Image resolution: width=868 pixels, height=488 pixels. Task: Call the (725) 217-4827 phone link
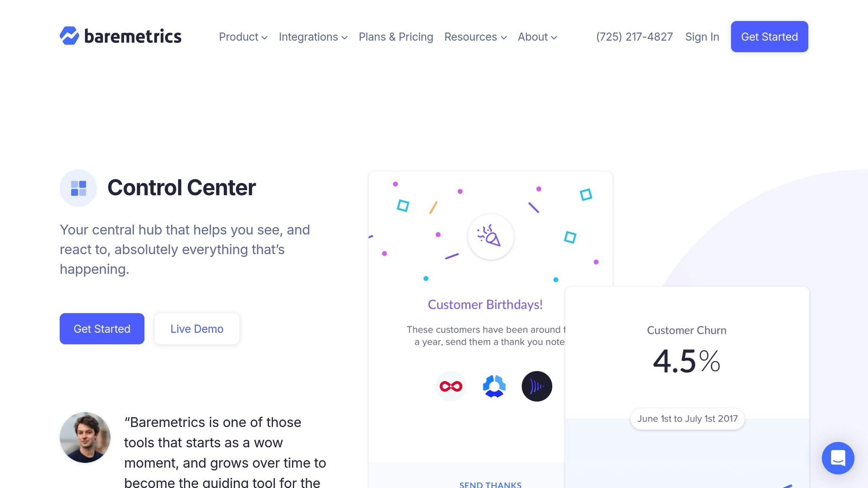[x=634, y=37]
